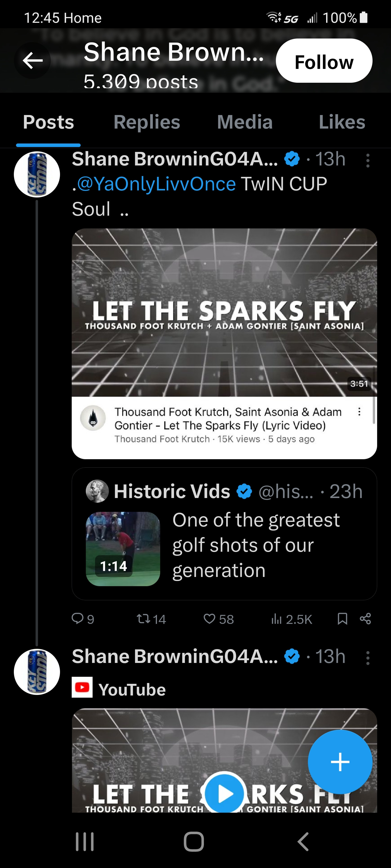Switch to the Replies tab
Image resolution: width=391 pixels, height=868 pixels.
click(x=147, y=122)
